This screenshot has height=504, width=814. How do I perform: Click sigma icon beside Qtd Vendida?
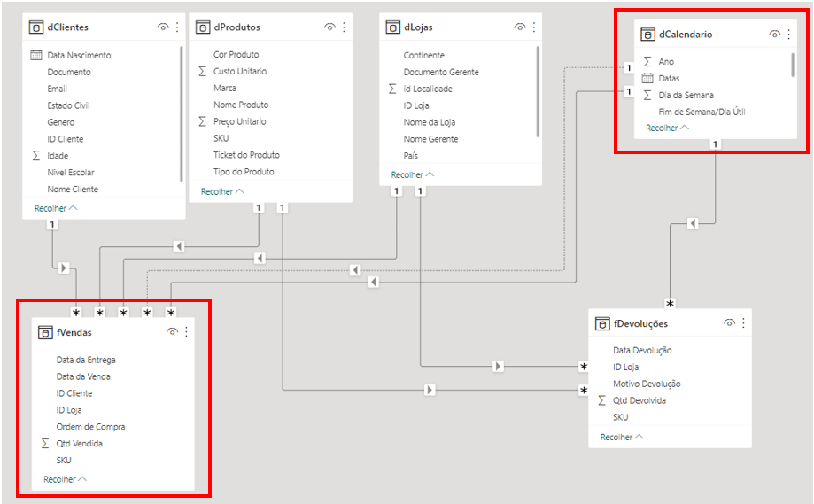click(x=45, y=444)
